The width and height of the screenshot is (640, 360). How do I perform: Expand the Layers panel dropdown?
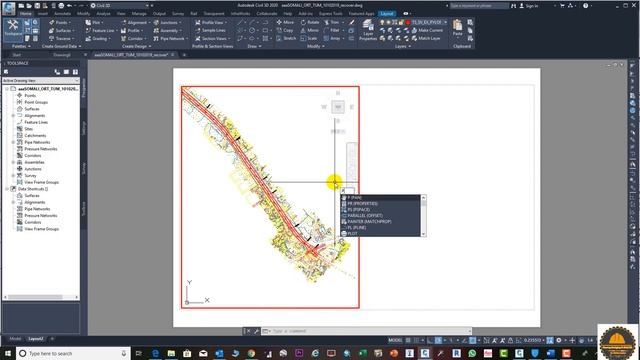(403, 46)
